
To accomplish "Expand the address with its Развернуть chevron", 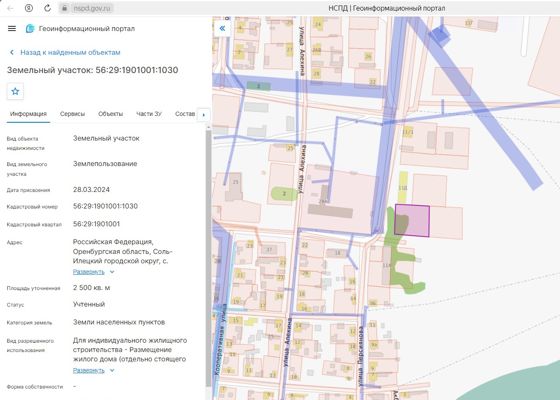I will point(112,272).
